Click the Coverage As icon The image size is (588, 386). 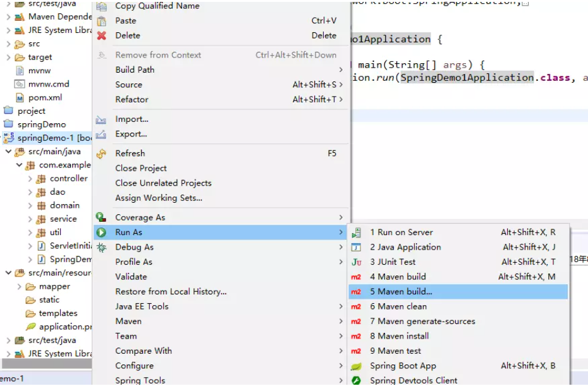tap(101, 217)
